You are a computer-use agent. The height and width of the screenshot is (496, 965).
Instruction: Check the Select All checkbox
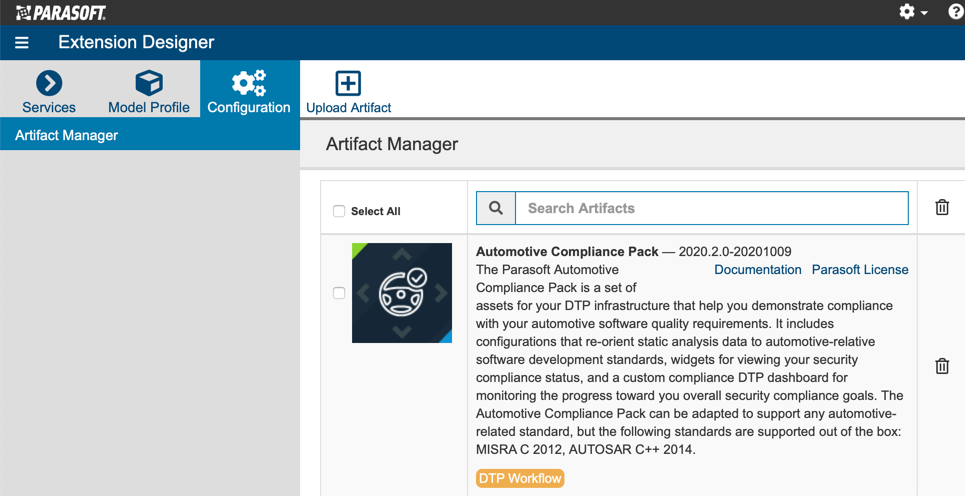click(339, 211)
